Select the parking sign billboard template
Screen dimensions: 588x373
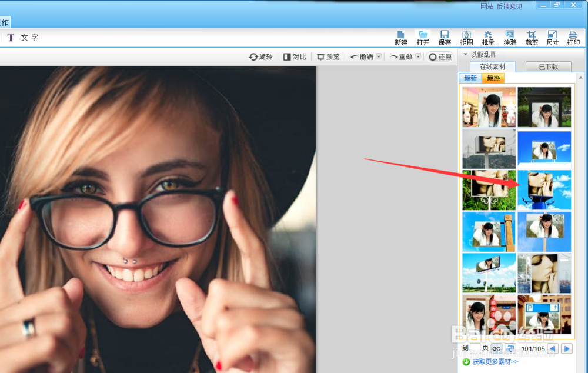tap(544, 314)
